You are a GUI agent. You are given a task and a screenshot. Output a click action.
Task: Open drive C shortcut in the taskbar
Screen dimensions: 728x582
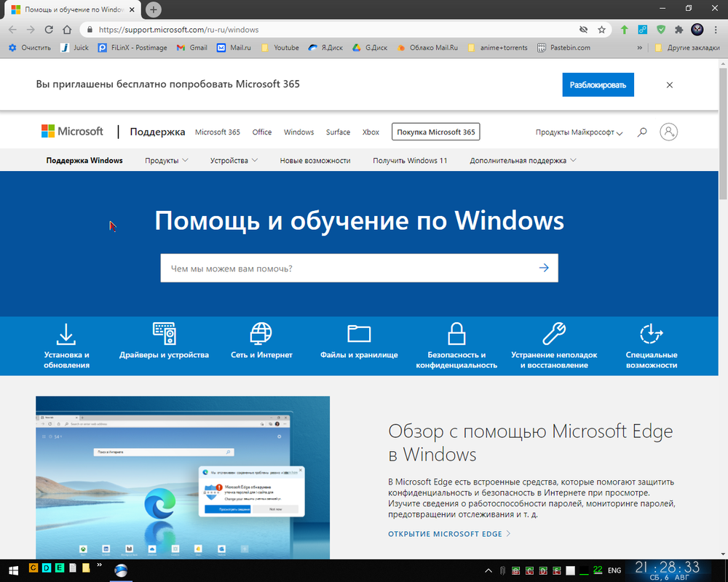coord(33,567)
